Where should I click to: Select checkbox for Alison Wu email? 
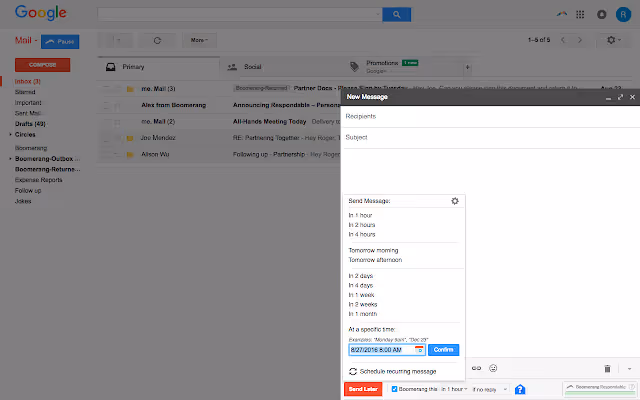tap(106, 154)
